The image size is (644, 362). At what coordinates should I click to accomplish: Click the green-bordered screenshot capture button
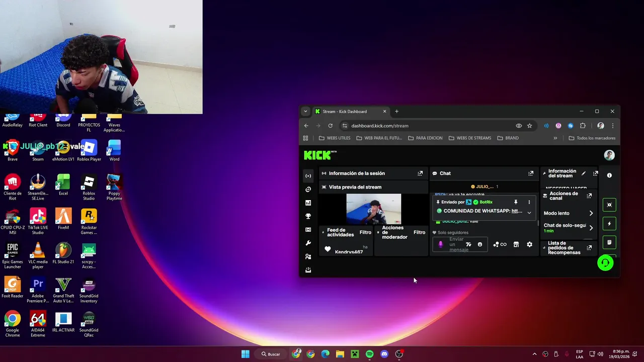(609, 205)
